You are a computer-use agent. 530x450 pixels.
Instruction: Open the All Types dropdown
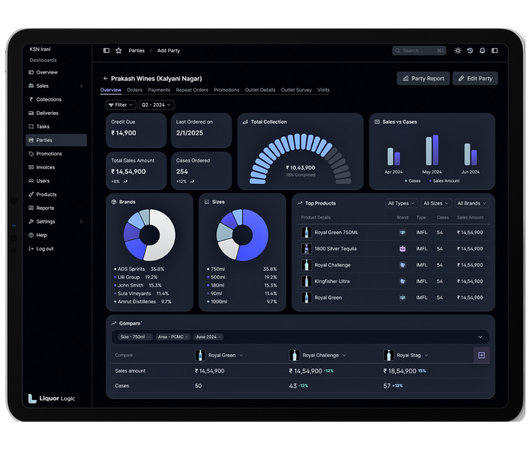click(x=401, y=203)
